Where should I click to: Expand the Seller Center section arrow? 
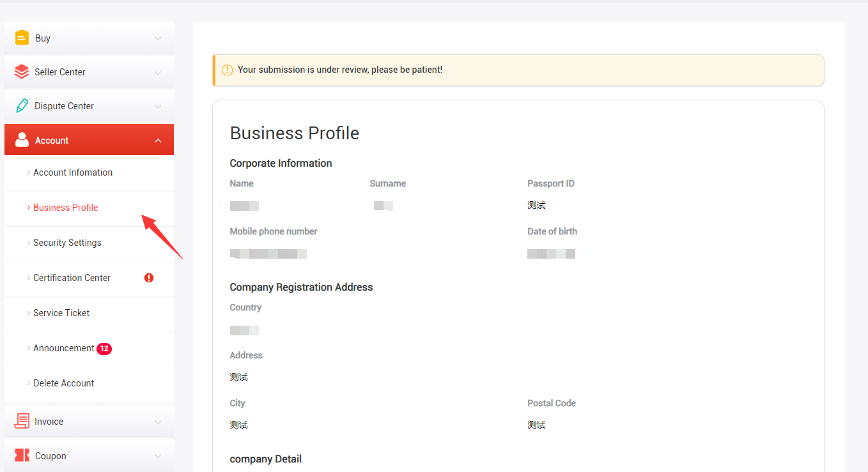point(158,73)
